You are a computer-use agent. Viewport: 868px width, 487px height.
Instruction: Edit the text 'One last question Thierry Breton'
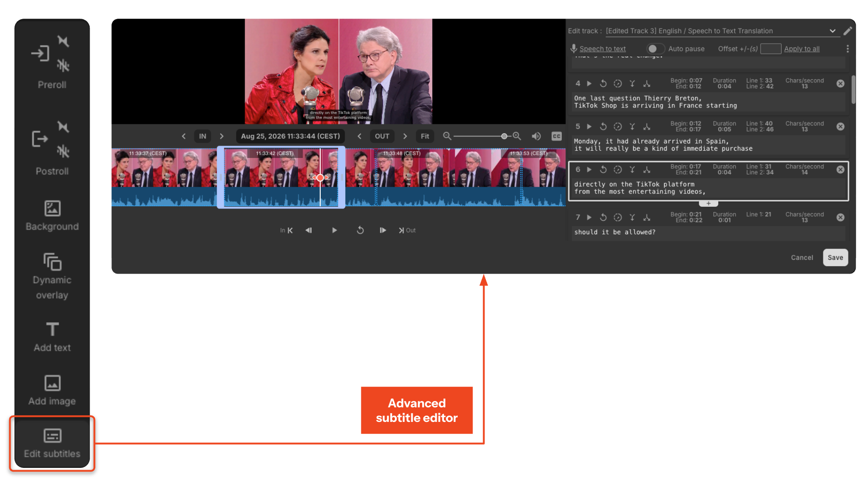click(x=637, y=98)
